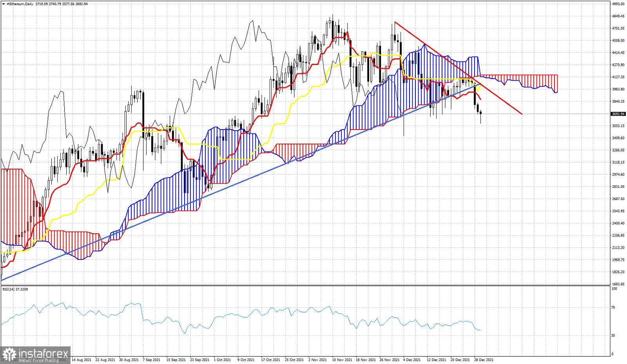Click date label 9 Oct 2021
Image resolution: width=627 pixels, height=364 pixels.
pos(246,360)
